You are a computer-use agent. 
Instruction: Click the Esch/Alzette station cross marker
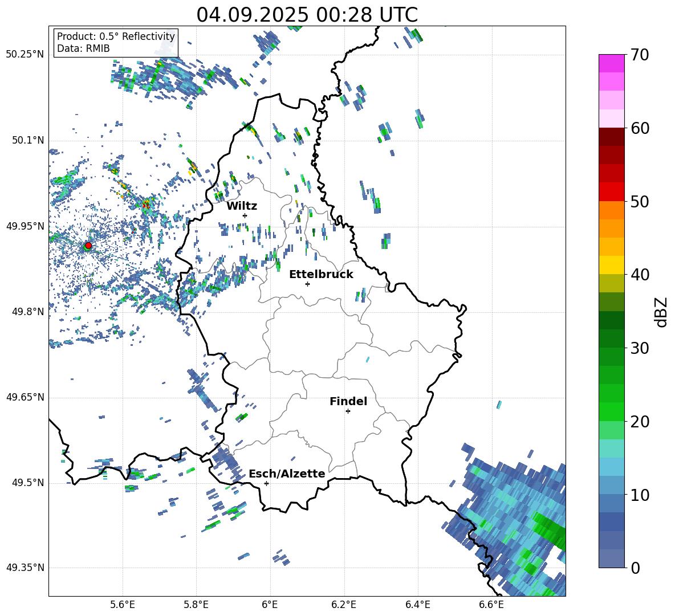[x=266, y=483]
